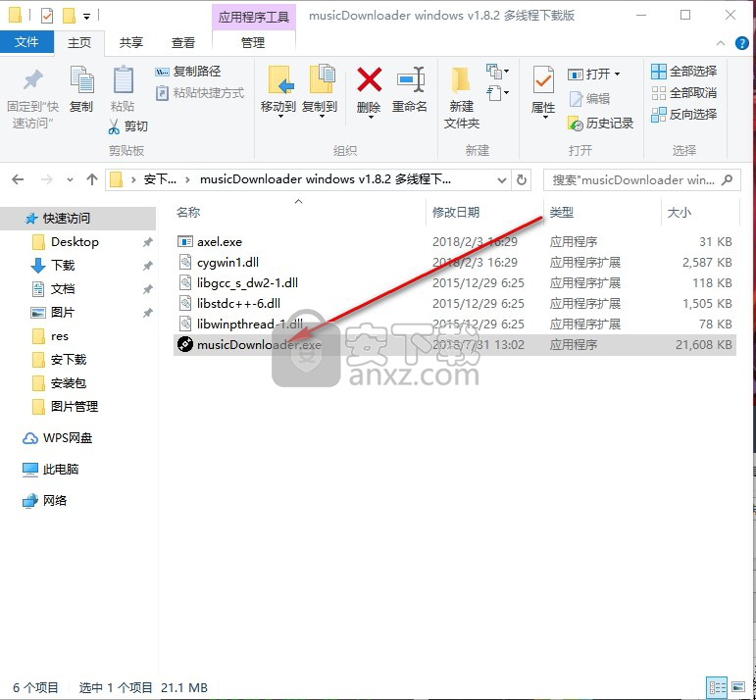The image size is (756, 700).
Task: Switch to the View (查看) ribbon tab
Action: tap(183, 42)
